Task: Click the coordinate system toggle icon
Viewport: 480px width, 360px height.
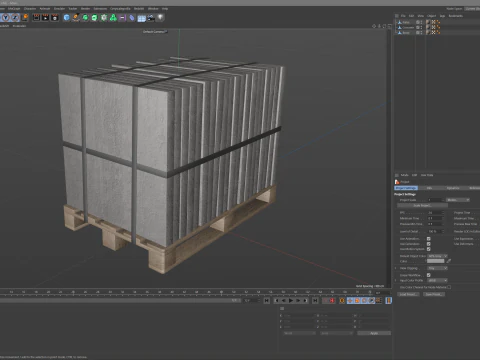Action: (x=25, y=18)
